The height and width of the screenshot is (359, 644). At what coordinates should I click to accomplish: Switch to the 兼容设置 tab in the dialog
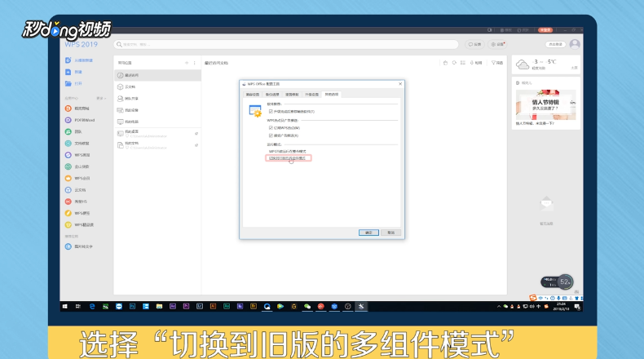253,95
